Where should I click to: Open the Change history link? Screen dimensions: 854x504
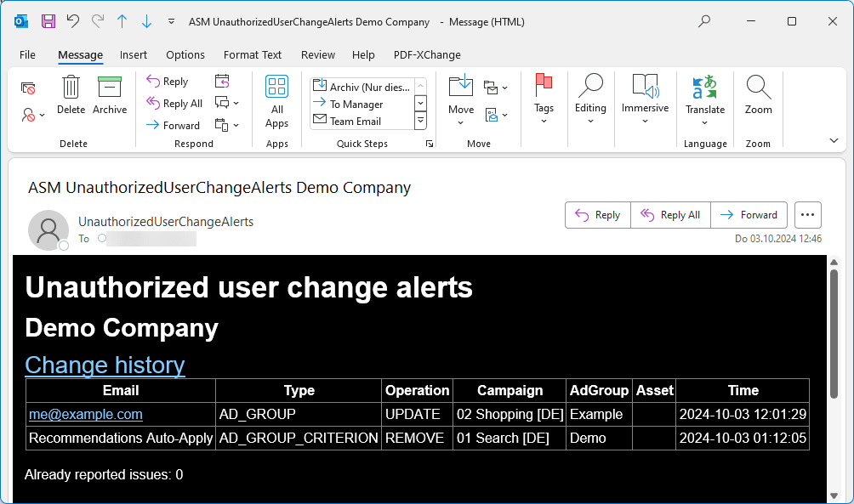click(x=105, y=365)
